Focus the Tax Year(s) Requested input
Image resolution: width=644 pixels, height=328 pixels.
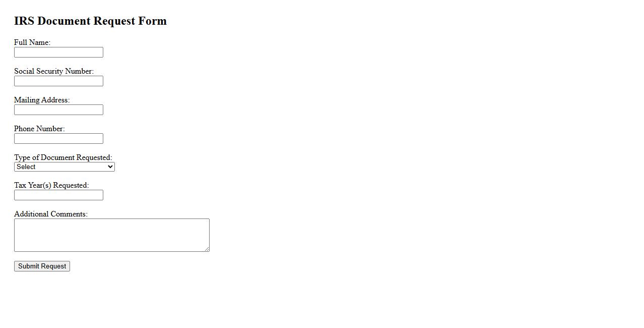point(58,195)
